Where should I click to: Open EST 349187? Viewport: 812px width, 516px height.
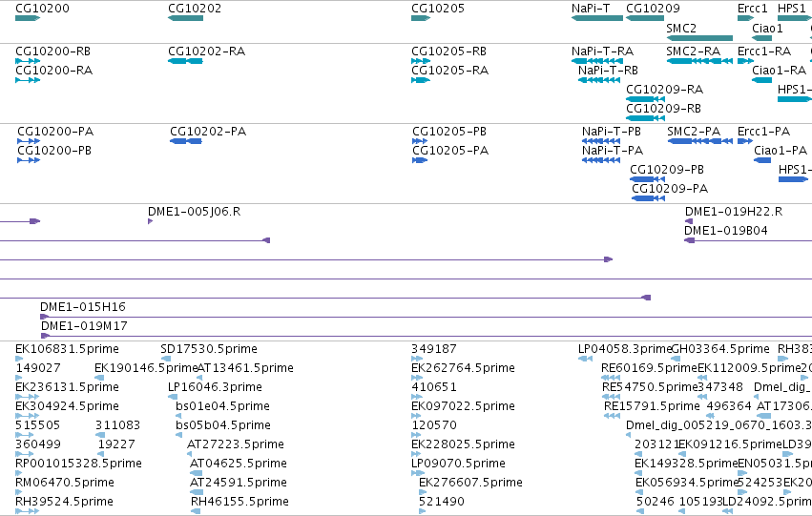coord(417,359)
